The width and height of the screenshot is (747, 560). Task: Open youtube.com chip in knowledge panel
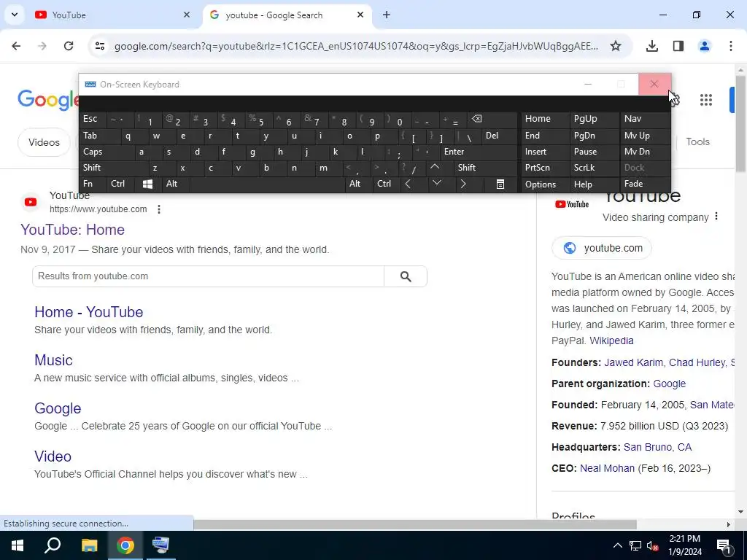pyautogui.click(x=602, y=248)
